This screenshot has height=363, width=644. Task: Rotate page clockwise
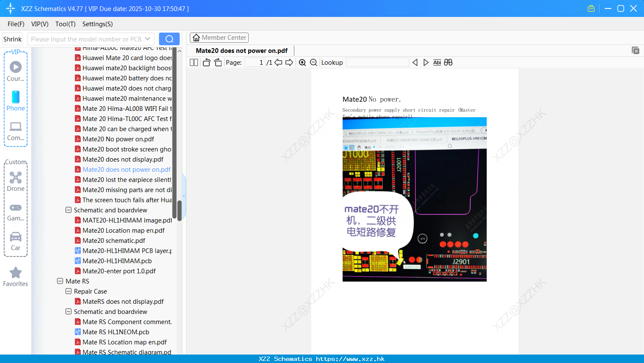[x=218, y=63]
